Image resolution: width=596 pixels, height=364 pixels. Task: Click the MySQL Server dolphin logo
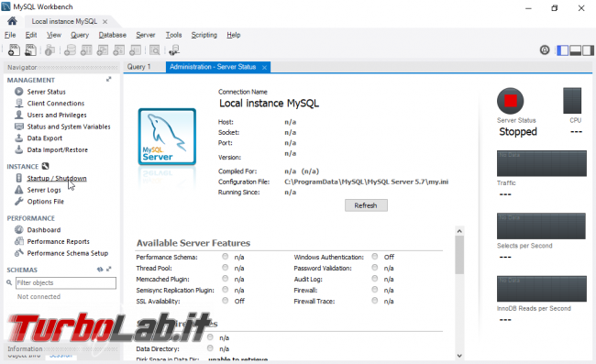167,137
